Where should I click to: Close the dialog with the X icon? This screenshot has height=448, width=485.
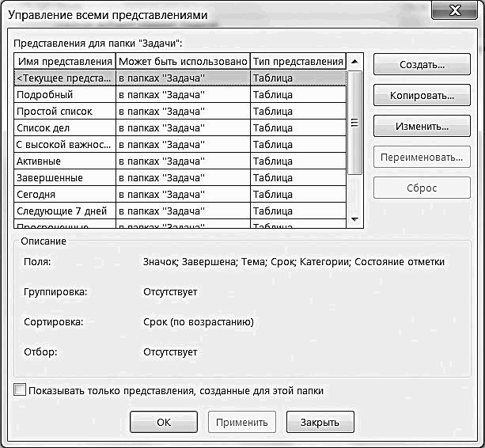[454, 10]
